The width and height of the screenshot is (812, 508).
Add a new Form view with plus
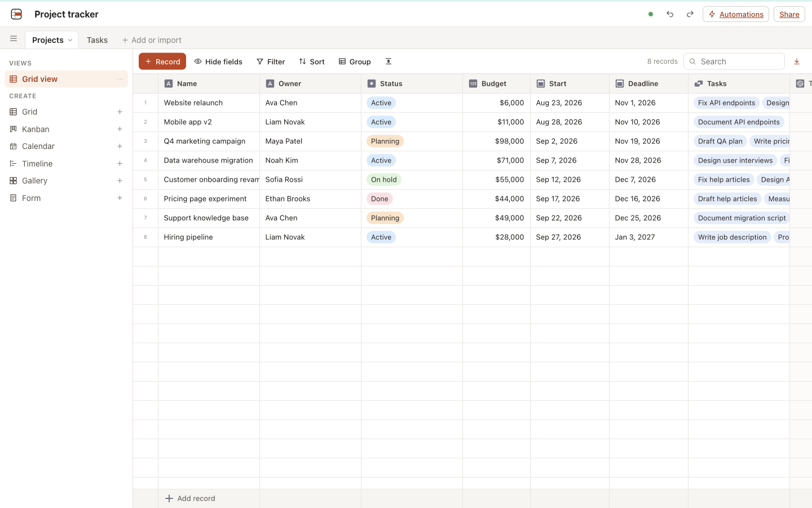tap(120, 198)
